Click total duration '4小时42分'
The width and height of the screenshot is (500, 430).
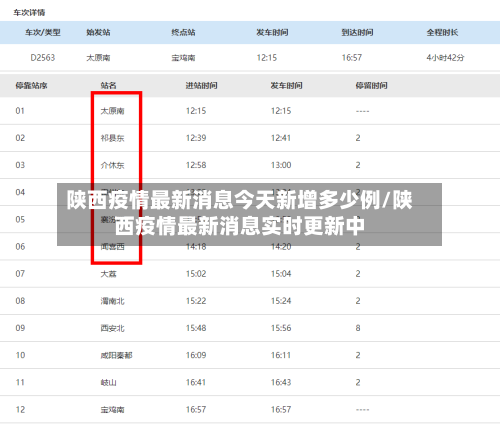[x=445, y=58]
